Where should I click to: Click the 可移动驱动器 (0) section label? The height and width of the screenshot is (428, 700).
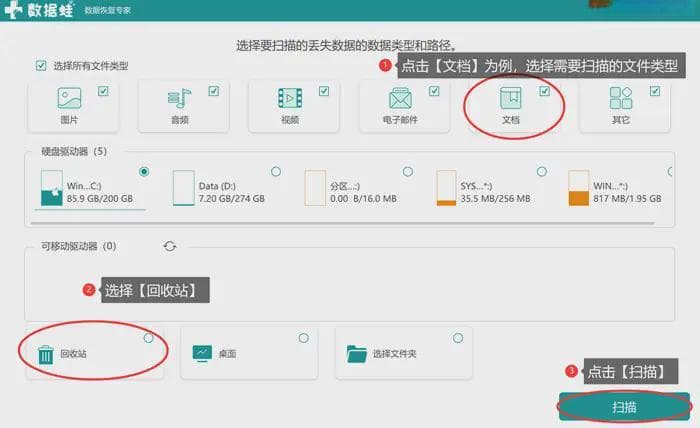(79, 246)
